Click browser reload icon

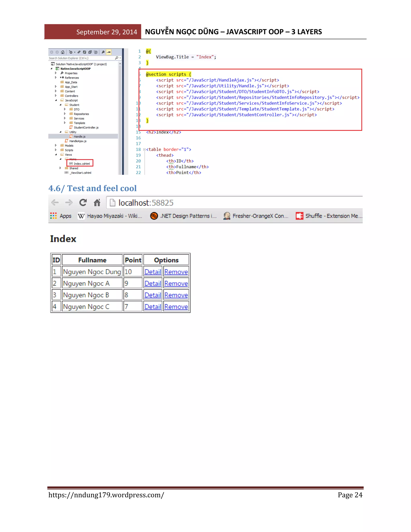[x=83, y=203]
